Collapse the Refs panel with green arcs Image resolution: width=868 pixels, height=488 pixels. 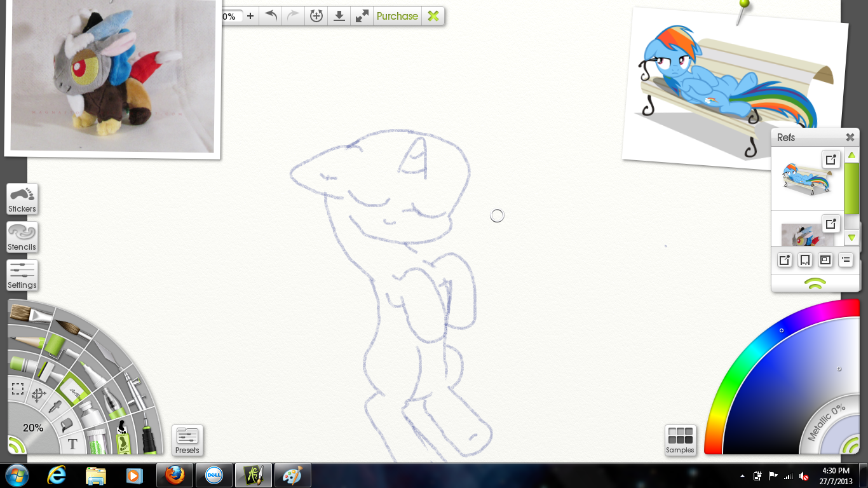pos(815,283)
